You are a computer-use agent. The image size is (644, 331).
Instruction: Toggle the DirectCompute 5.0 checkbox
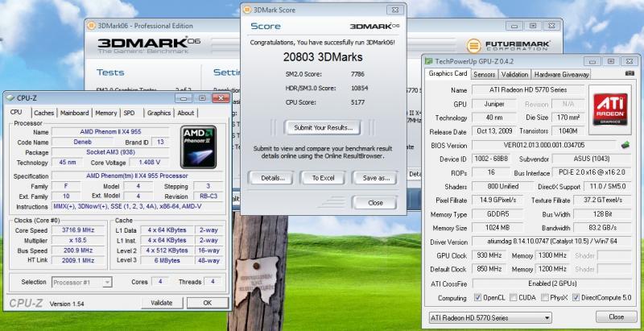(x=576, y=297)
